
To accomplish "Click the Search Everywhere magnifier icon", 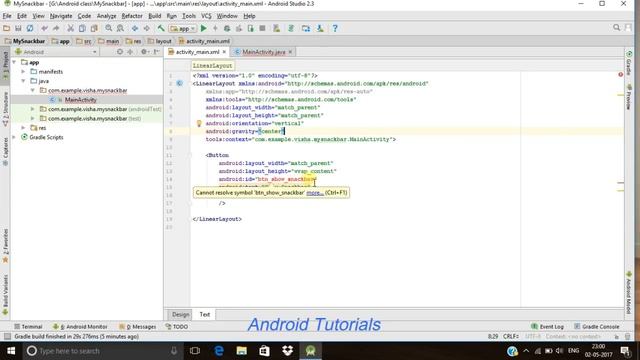I will click(x=616, y=28).
